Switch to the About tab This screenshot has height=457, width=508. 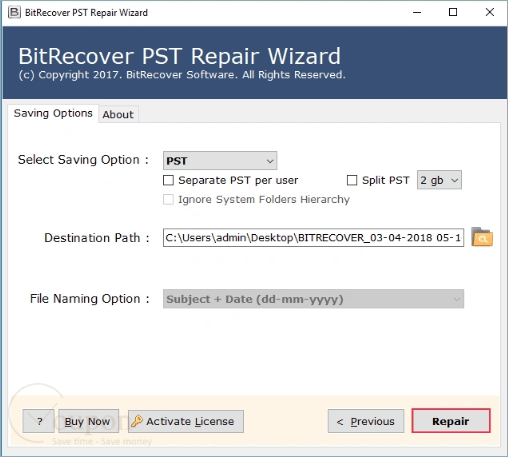pyautogui.click(x=118, y=114)
